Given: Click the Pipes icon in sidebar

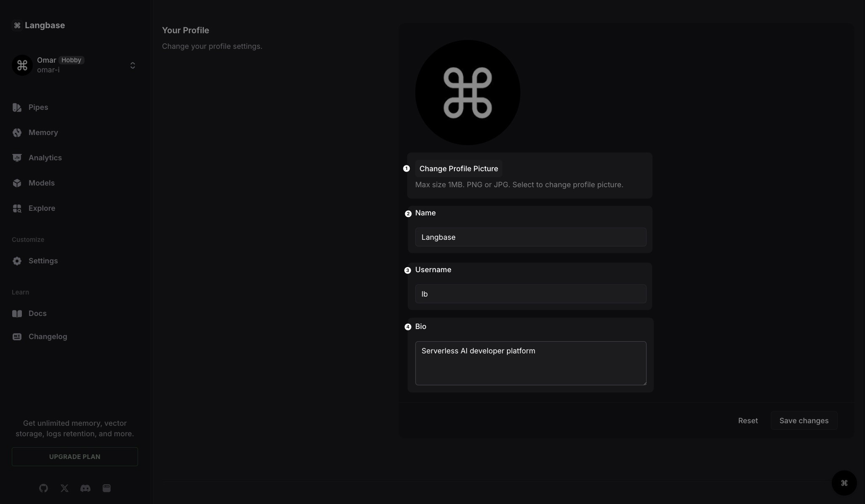Looking at the screenshot, I should (x=17, y=107).
